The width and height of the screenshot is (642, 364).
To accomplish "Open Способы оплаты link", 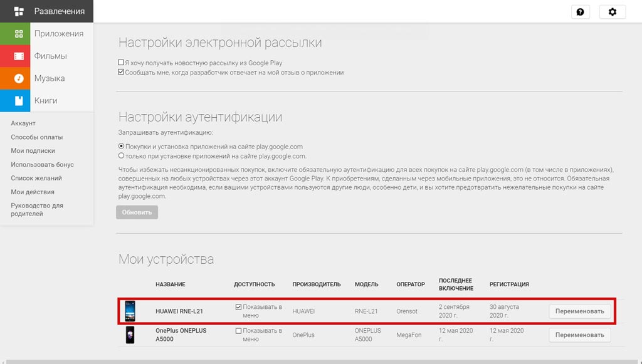I will pos(37,137).
